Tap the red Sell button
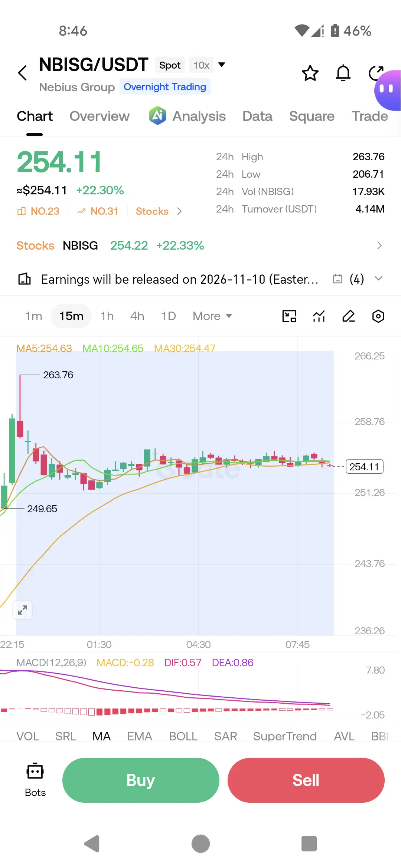Viewport: 401px width, 868px height. [x=306, y=780]
